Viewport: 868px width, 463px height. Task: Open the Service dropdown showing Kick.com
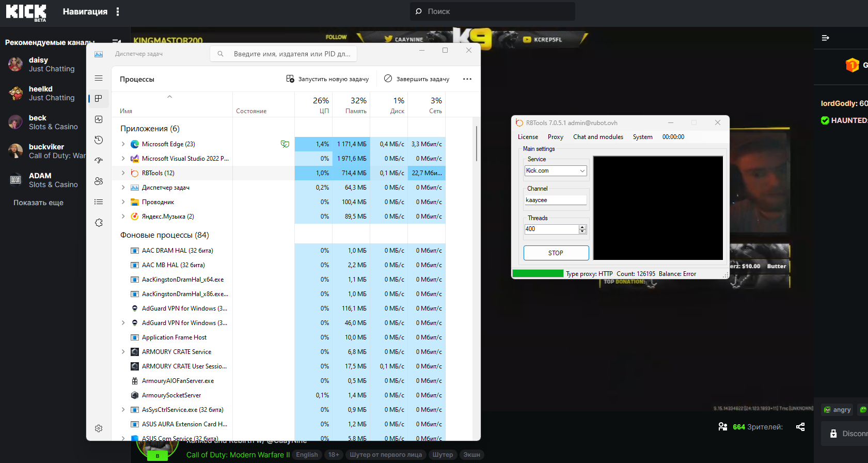556,171
